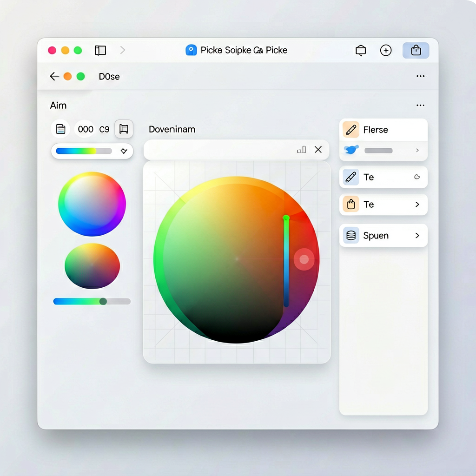Pick a color from the small dark oval

(x=93, y=266)
